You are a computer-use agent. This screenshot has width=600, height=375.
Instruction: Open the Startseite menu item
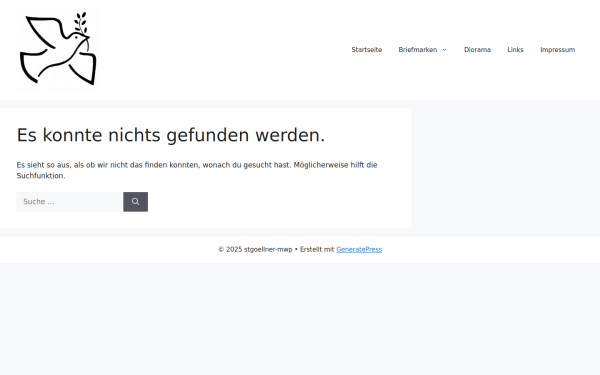coord(367,50)
